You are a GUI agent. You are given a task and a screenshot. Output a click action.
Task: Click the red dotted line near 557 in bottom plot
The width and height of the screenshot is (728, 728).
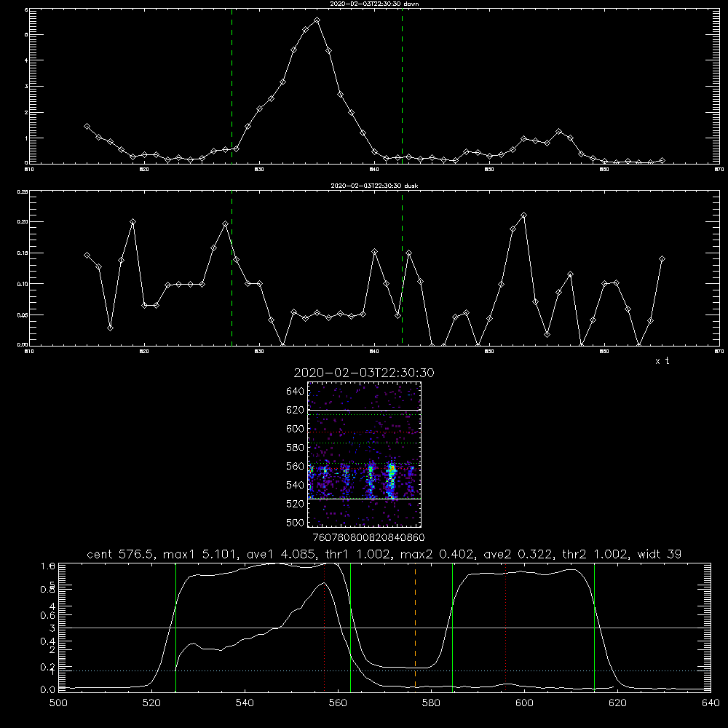[x=324, y=627]
